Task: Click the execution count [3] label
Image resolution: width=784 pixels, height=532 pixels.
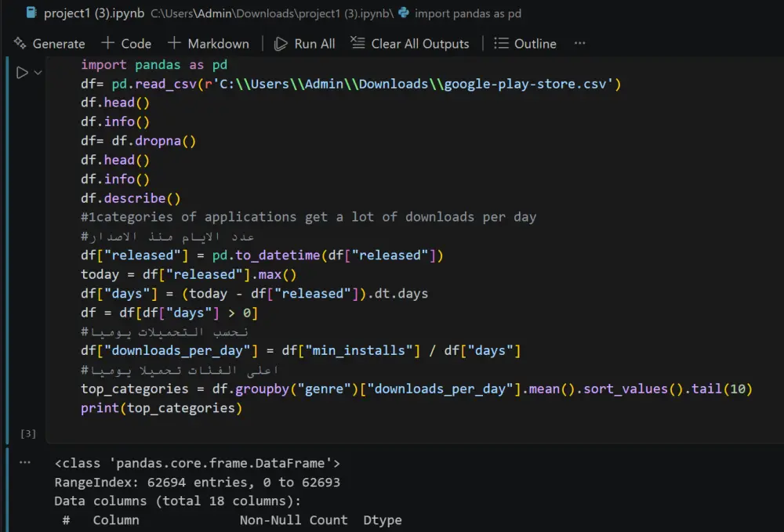Action: (x=28, y=433)
